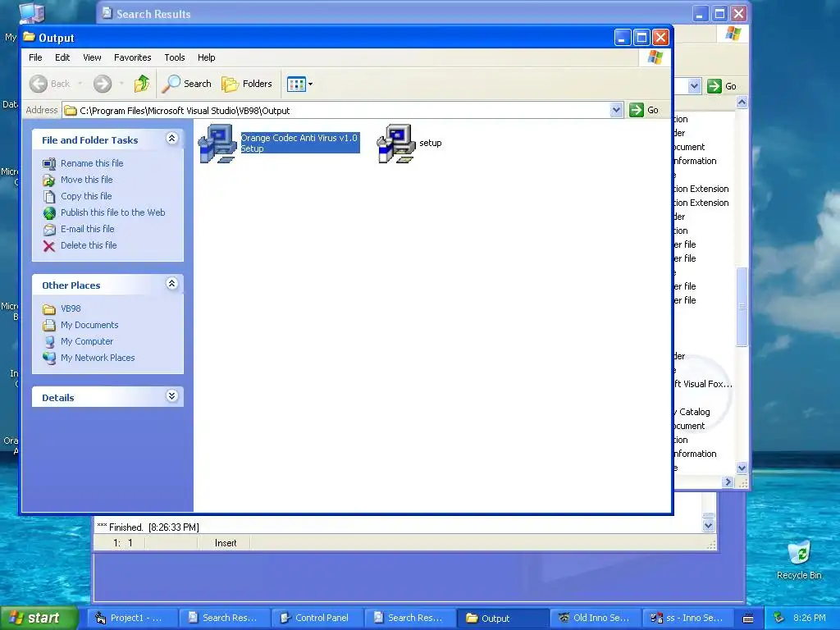The width and height of the screenshot is (840, 630).
Task: Click the system tray keyboard icon
Action: pos(748,619)
